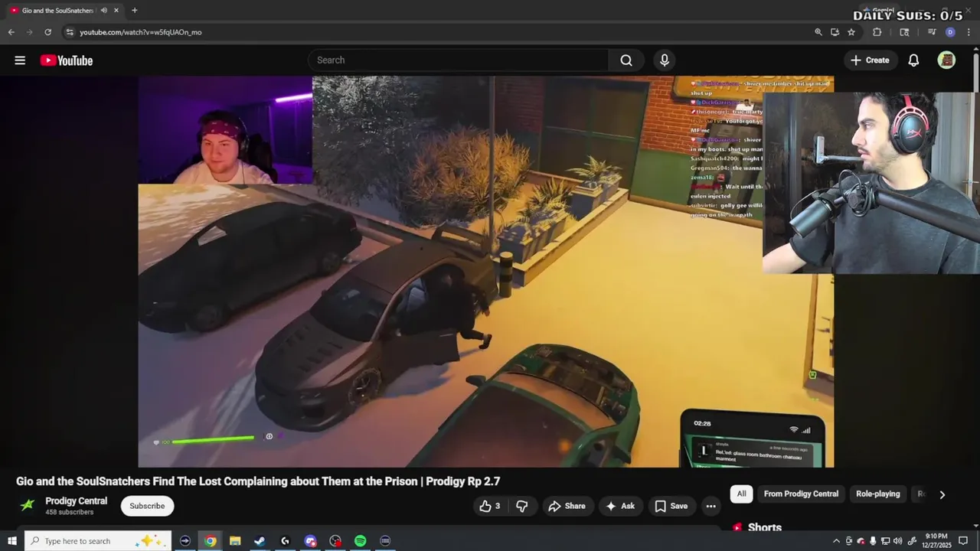This screenshot has height=551, width=980.
Task: Go back in Chrome
Action: pyautogui.click(x=11, y=32)
